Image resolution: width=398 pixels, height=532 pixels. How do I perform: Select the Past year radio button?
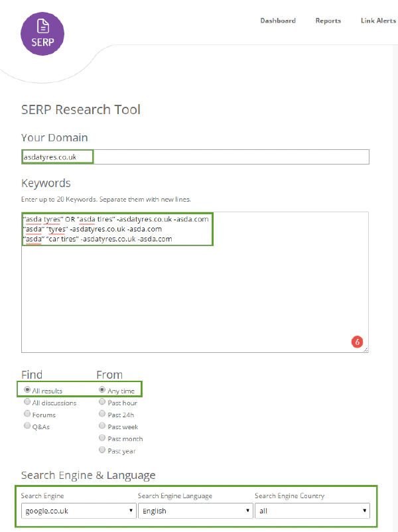pyautogui.click(x=102, y=450)
